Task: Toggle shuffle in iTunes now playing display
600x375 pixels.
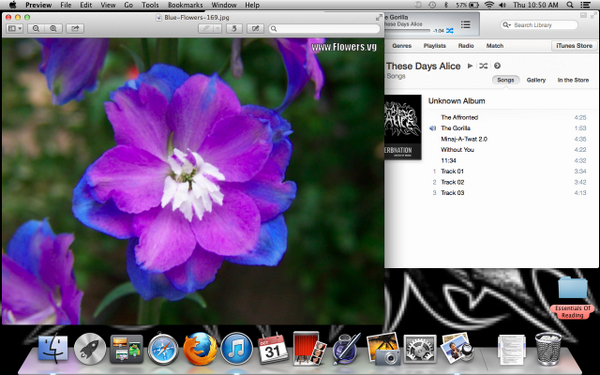Action: click(450, 31)
